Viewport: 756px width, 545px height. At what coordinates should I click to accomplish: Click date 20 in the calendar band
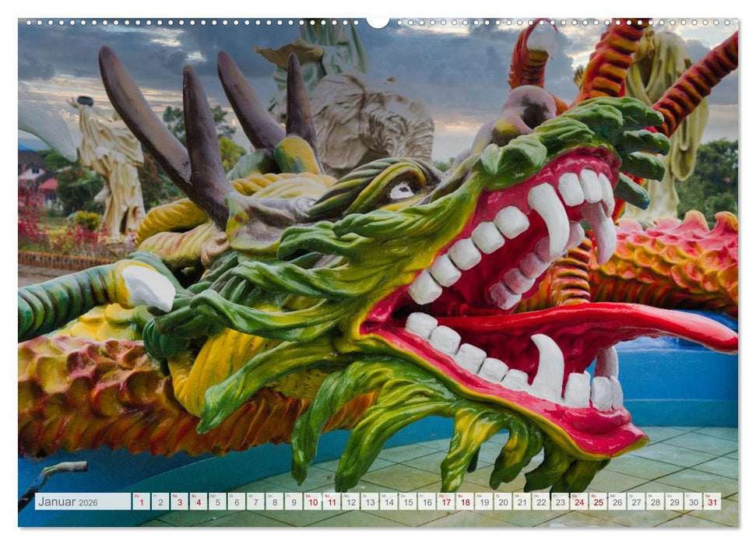point(503,502)
